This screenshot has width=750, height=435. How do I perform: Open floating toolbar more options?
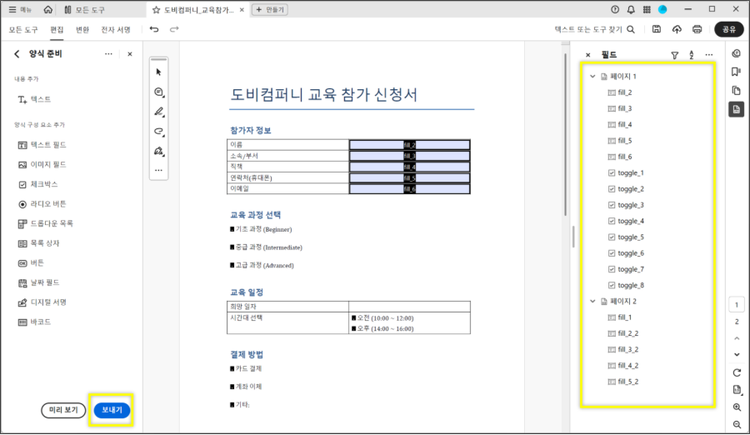tap(158, 170)
